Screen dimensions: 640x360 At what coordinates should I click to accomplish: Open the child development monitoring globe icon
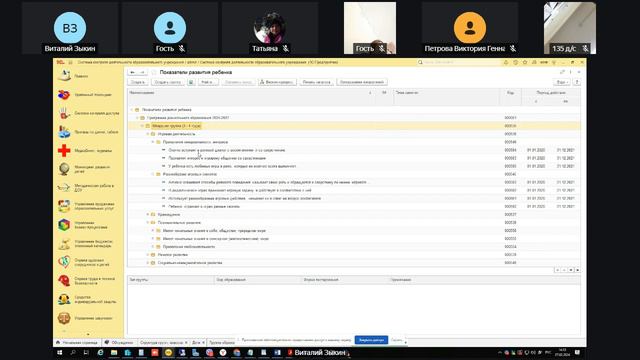click(x=88, y=169)
